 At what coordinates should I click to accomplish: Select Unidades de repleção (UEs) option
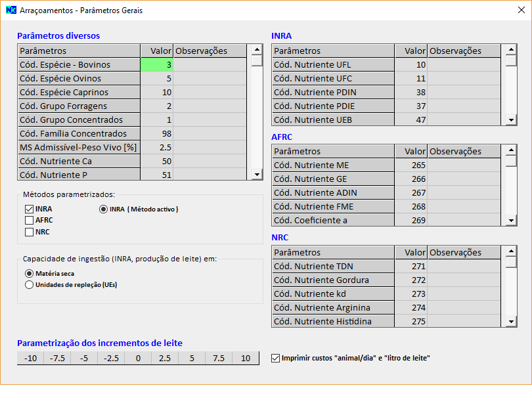[29, 285]
